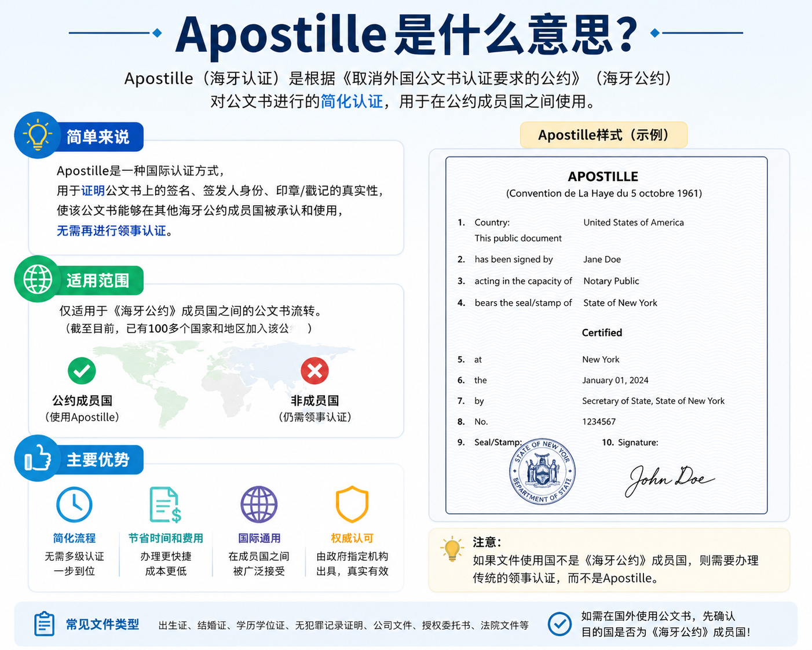Click the 主要优势 section header
The height and width of the screenshot is (650, 812).
(97, 460)
